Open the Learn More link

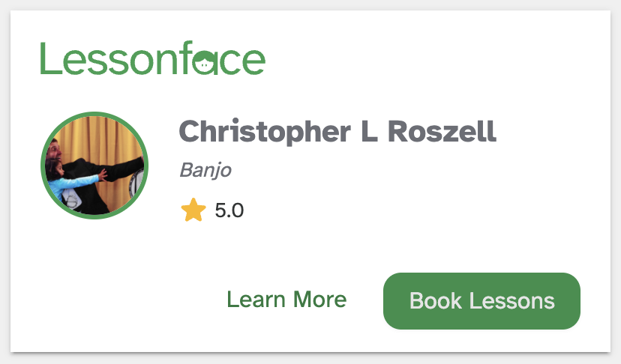pos(286,300)
